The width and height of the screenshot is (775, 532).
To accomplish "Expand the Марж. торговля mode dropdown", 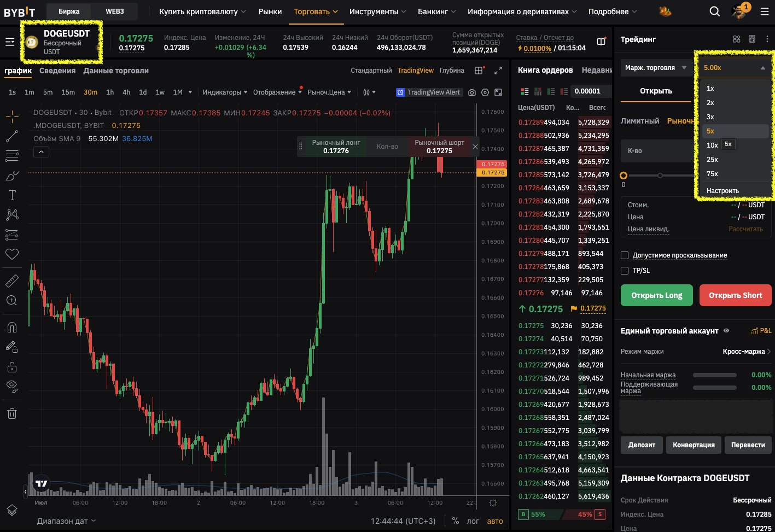I will (655, 68).
